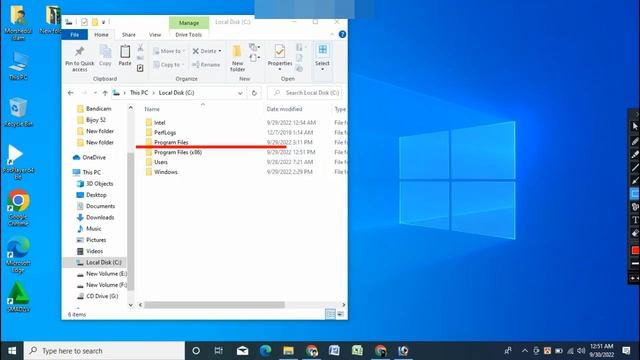
Task: Click the red color swatch in drawing toolbar
Action: (635, 250)
